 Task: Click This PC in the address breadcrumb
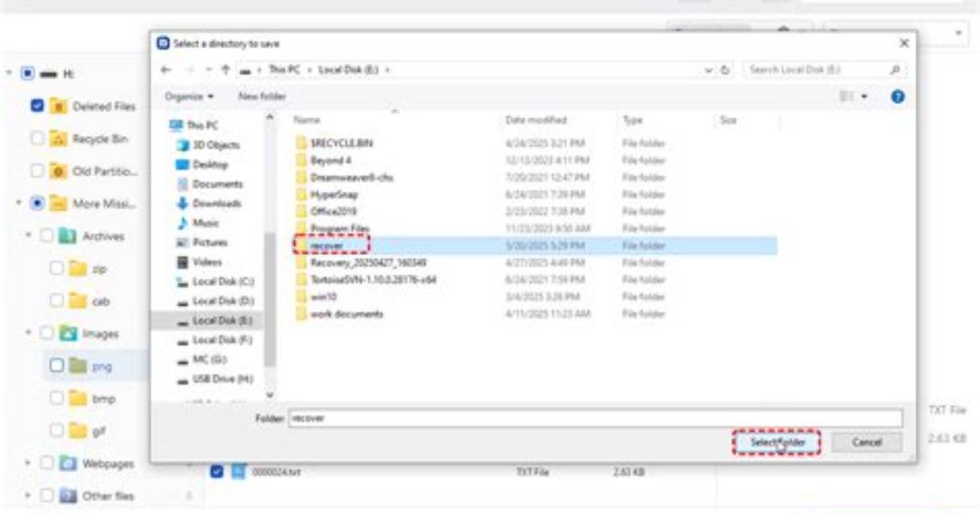click(x=284, y=70)
